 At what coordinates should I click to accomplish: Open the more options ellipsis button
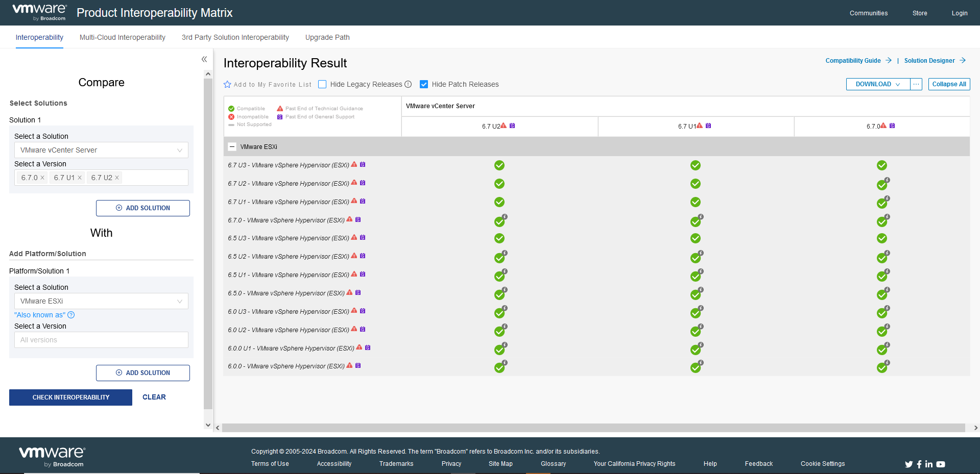tap(916, 84)
